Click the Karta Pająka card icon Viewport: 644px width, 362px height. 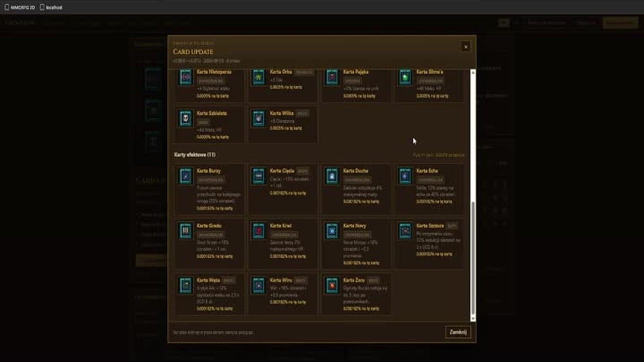coord(332,77)
